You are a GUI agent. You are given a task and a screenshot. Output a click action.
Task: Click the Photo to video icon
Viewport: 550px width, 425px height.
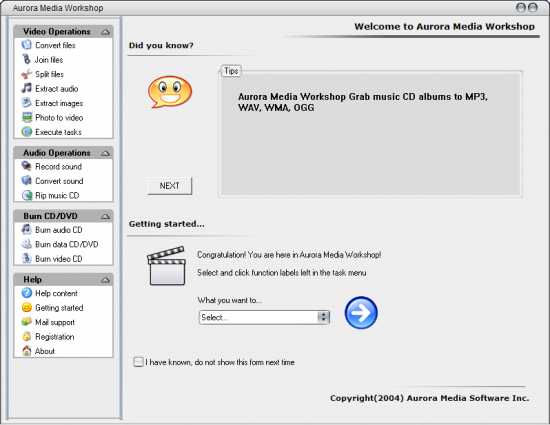click(27, 117)
